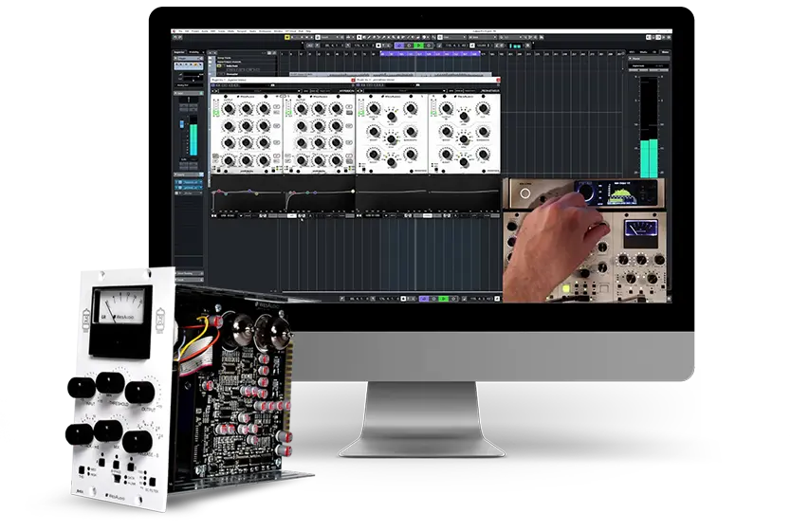Click the blue channel fader handle in the Inspector
Screen dimensions: 791x532
[181, 124]
